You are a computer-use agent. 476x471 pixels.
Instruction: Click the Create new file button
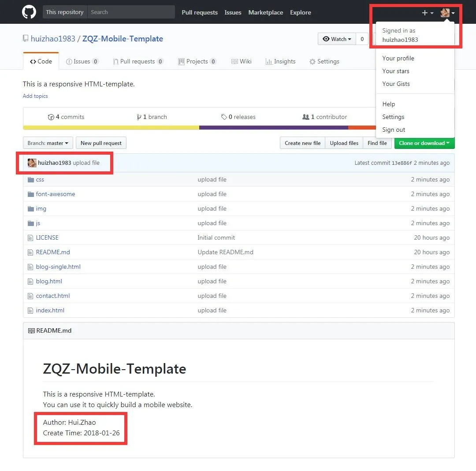(x=302, y=143)
